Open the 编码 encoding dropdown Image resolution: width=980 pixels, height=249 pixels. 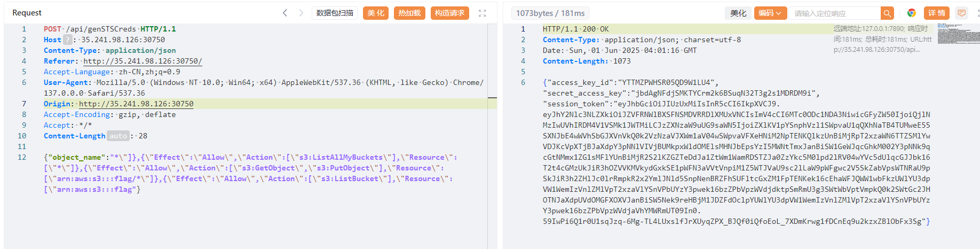(770, 13)
